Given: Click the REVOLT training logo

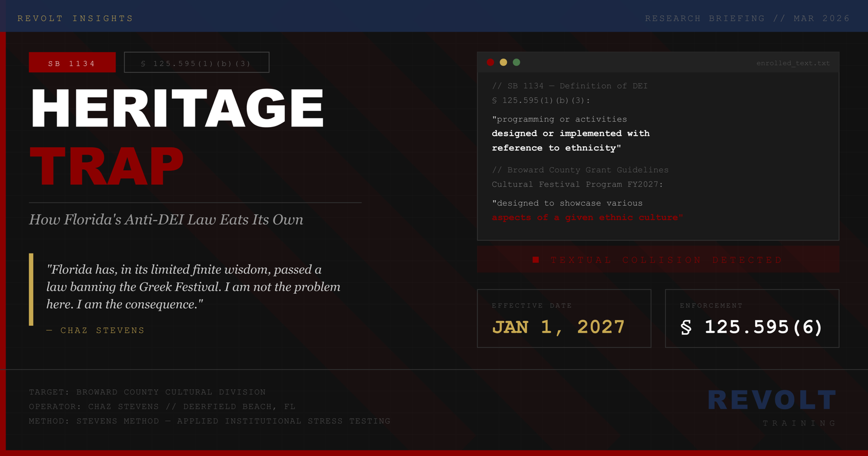Looking at the screenshot, I should pos(772,401).
